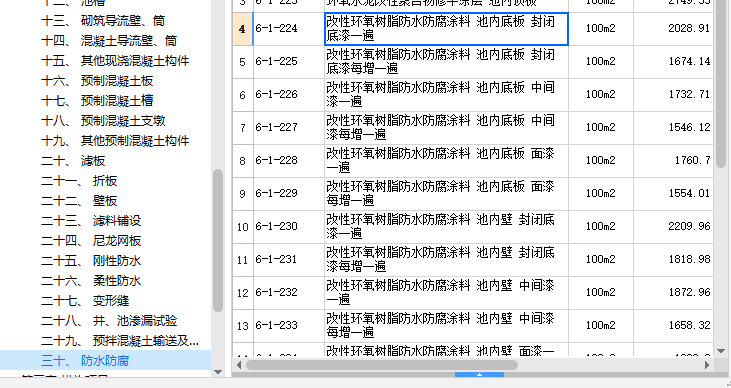Click the blue panel collapse handle below the table
The height and width of the screenshot is (388, 731).
(479, 374)
